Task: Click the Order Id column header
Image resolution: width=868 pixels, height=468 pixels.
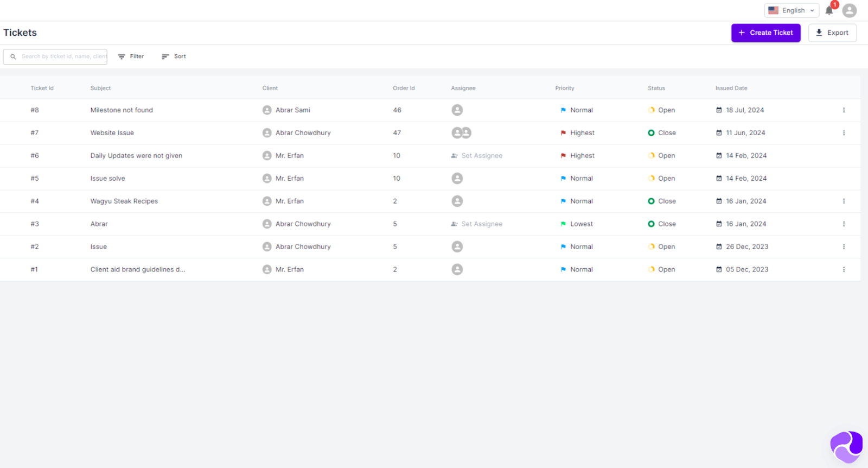Action: 404,88
